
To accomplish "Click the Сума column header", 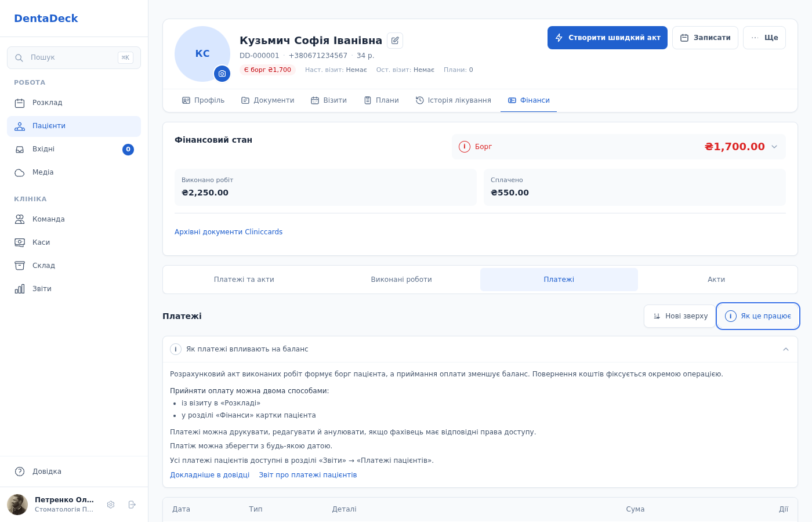I will [x=635, y=509].
